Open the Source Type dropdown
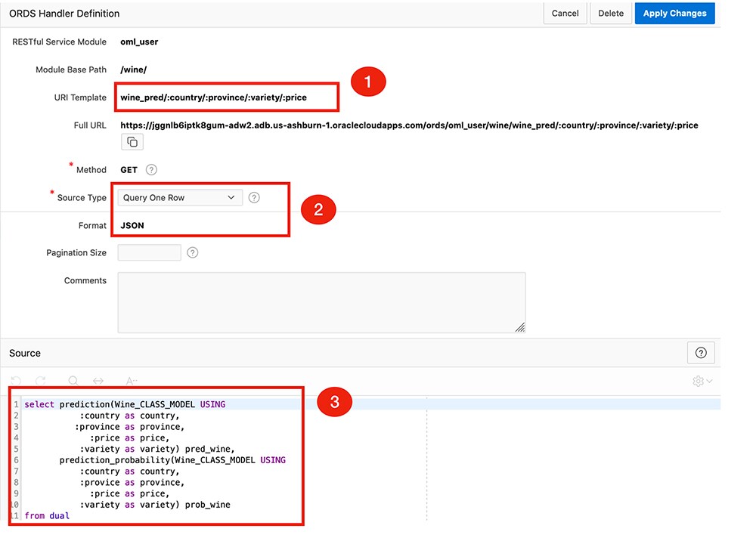Viewport: 756px width, 544px height. (x=231, y=197)
